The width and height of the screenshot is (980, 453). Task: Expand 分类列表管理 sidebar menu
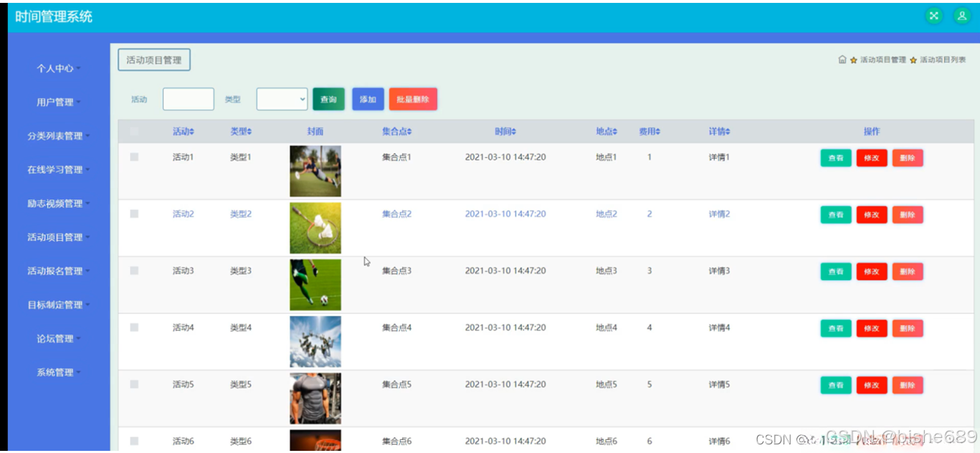point(59,136)
